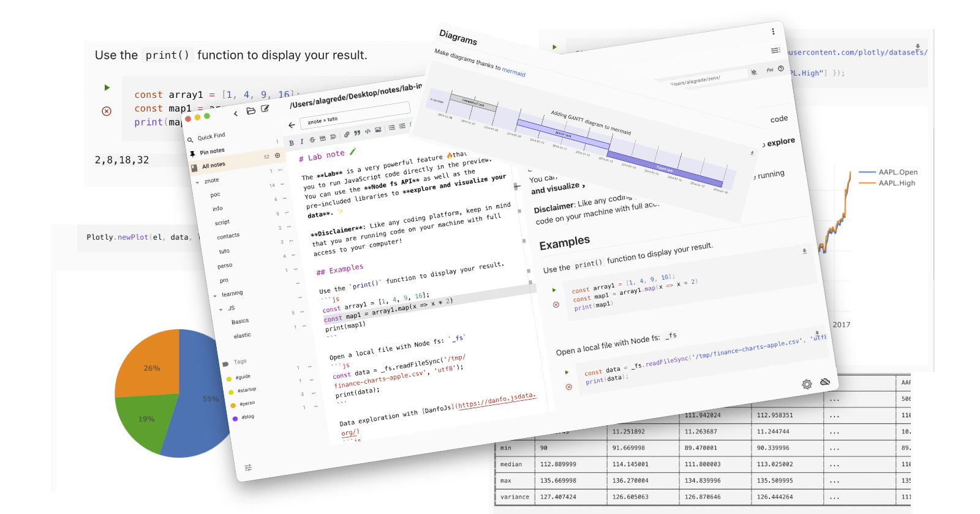Insert blockquote with the quote icon
The image size is (980, 514).
(357, 132)
